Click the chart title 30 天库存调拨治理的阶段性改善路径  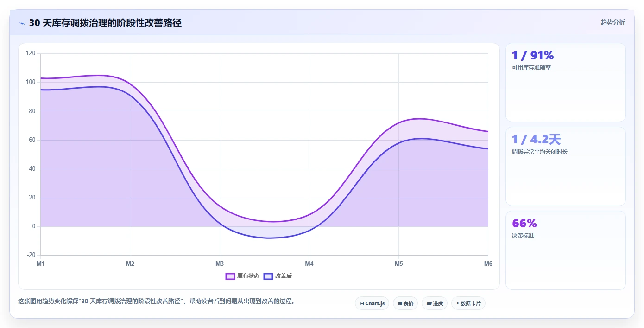pyautogui.click(x=105, y=23)
